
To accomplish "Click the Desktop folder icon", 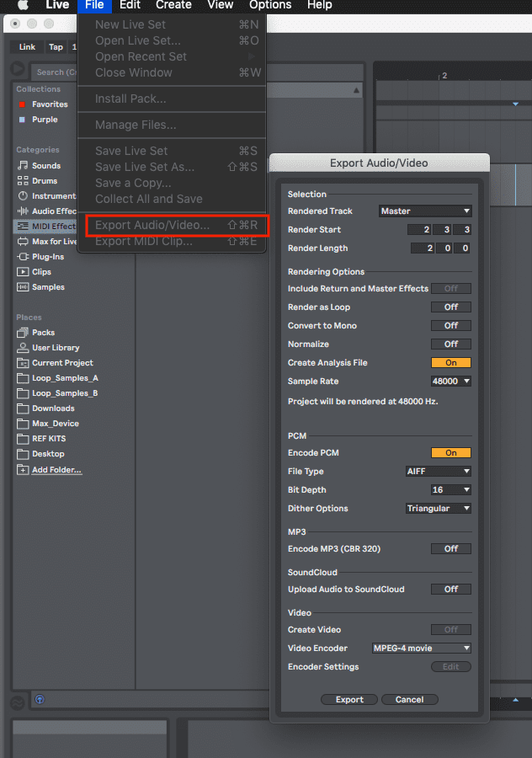I will [23, 454].
